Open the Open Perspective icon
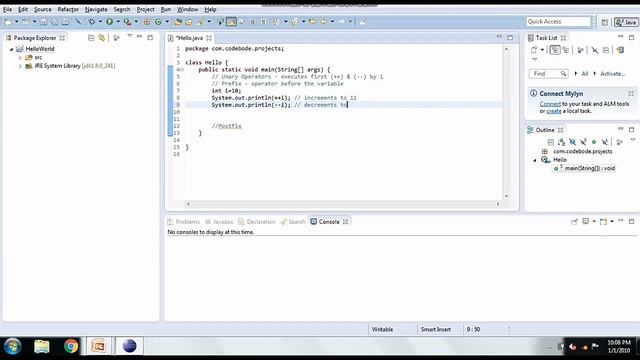The image size is (640, 360). [604, 22]
